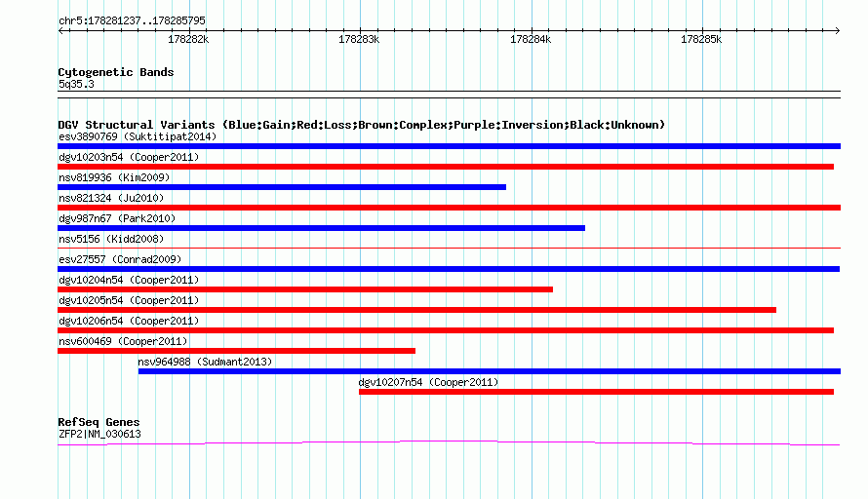Click the Cytogenetic Bands track heading
The width and height of the screenshot is (868, 499).
point(116,72)
